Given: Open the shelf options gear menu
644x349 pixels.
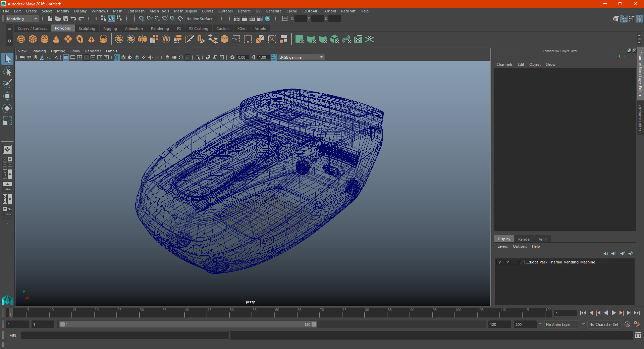Looking at the screenshot, I should click(9, 41).
